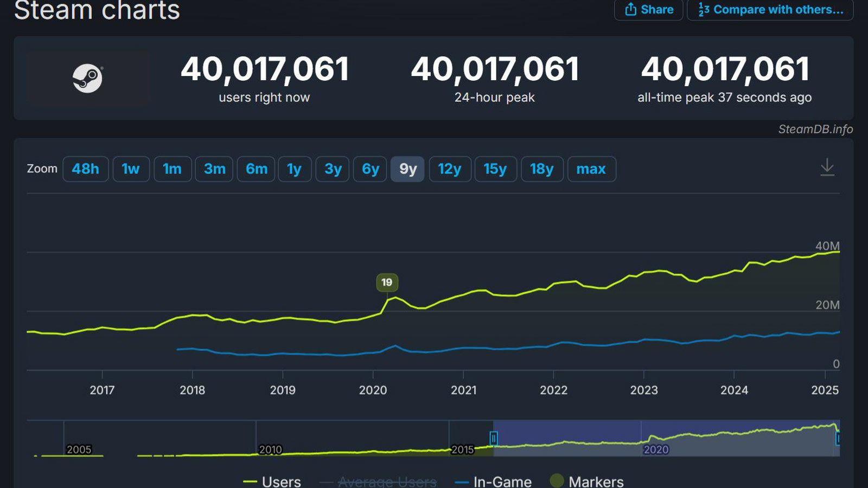Click the 20M y-axis label
The width and height of the screenshot is (868, 488).
coord(828,305)
